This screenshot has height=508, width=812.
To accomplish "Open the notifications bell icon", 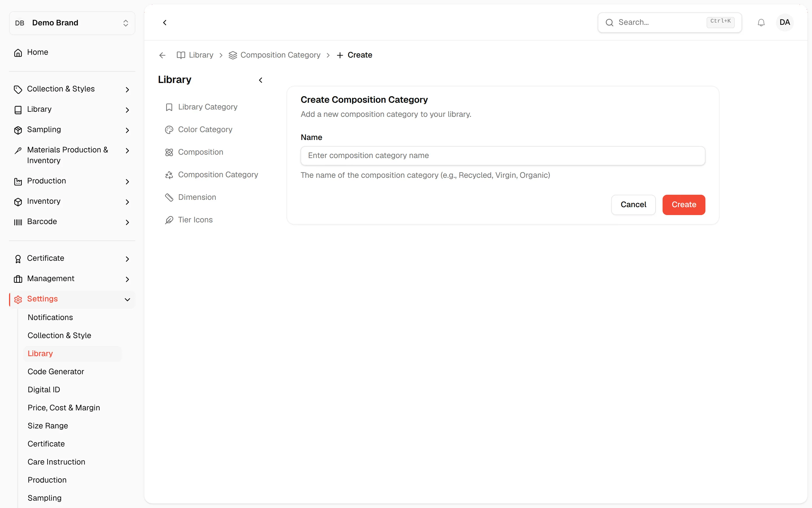I will point(761,23).
